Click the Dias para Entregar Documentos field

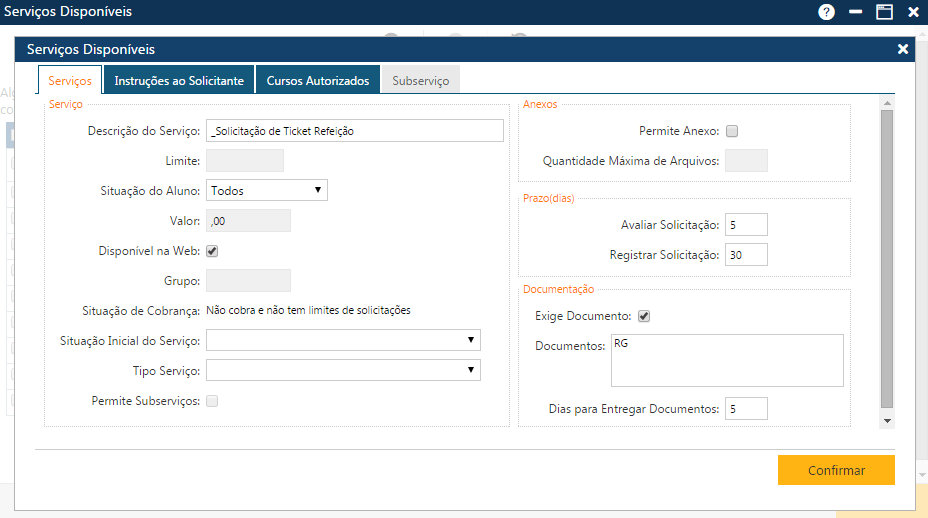(x=746, y=409)
